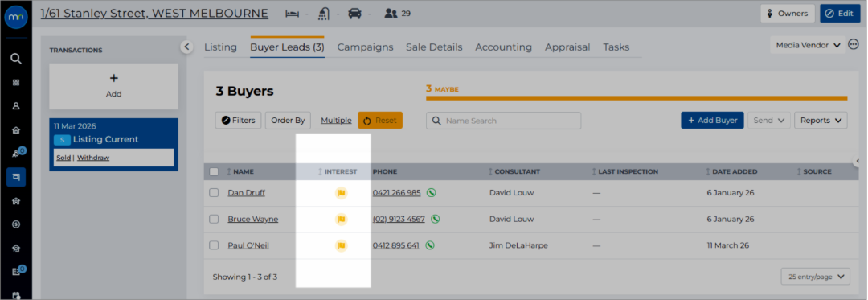Click the three-dots more options icon

[x=853, y=44]
